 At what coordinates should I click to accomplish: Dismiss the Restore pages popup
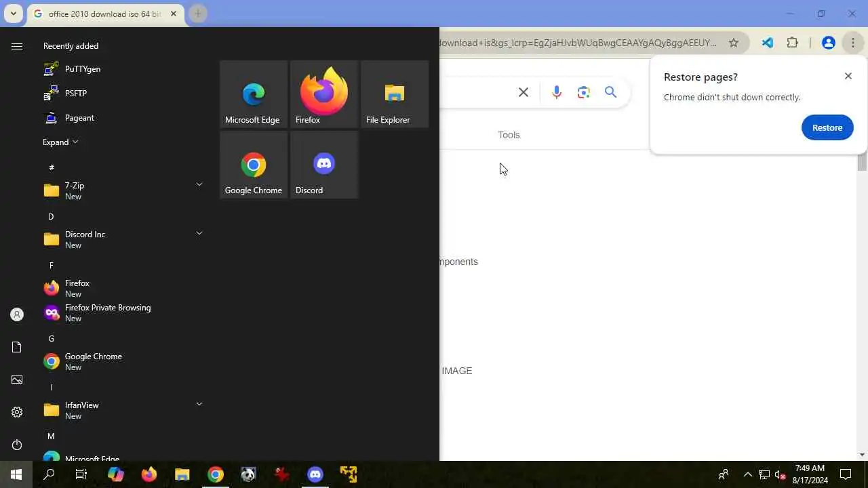pyautogui.click(x=848, y=76)
